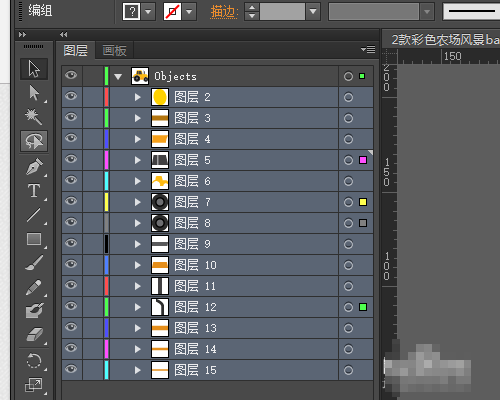Select the Lasso tool
Image resolution: width=500 pixels, height=400 pixels.
[x=34, y=141]
